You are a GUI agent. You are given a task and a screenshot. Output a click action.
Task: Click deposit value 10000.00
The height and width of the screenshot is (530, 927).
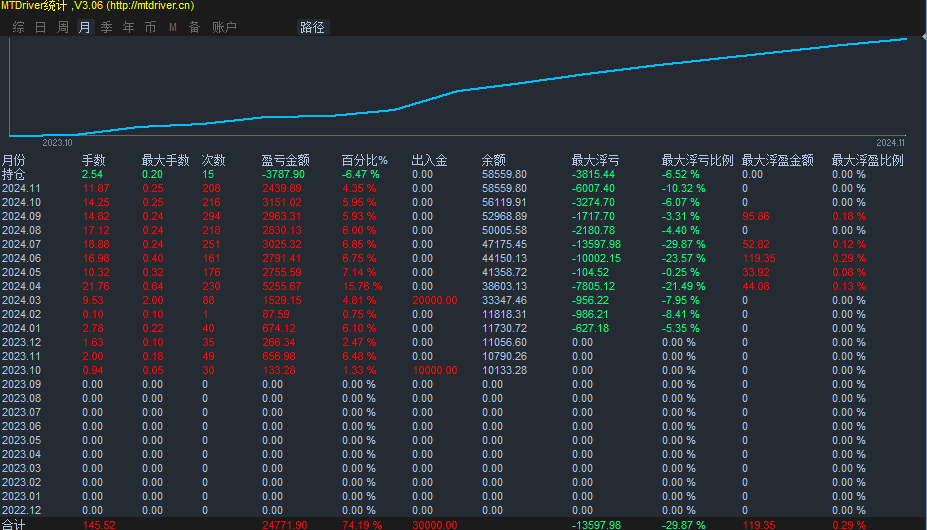pyautogui.click(x=435, y=370)
